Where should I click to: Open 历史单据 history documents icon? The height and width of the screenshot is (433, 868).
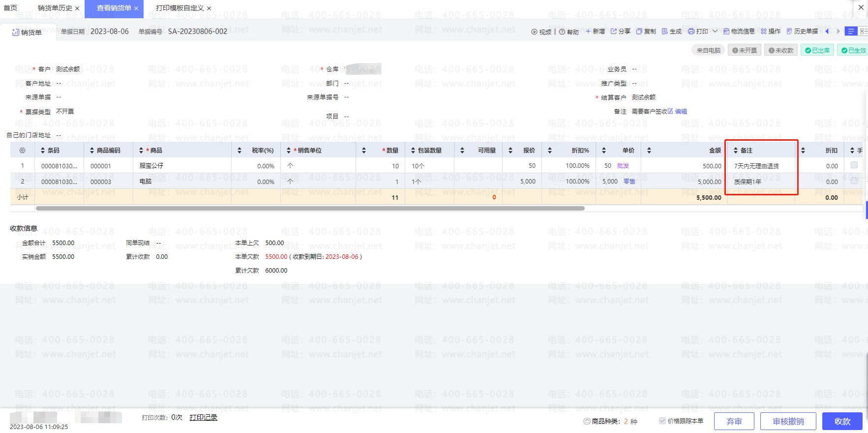point(789,31)
